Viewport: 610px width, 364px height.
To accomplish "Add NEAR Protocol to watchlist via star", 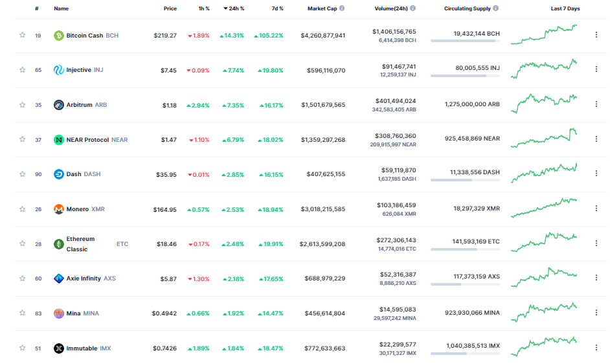I will click(x=23, y=139).
